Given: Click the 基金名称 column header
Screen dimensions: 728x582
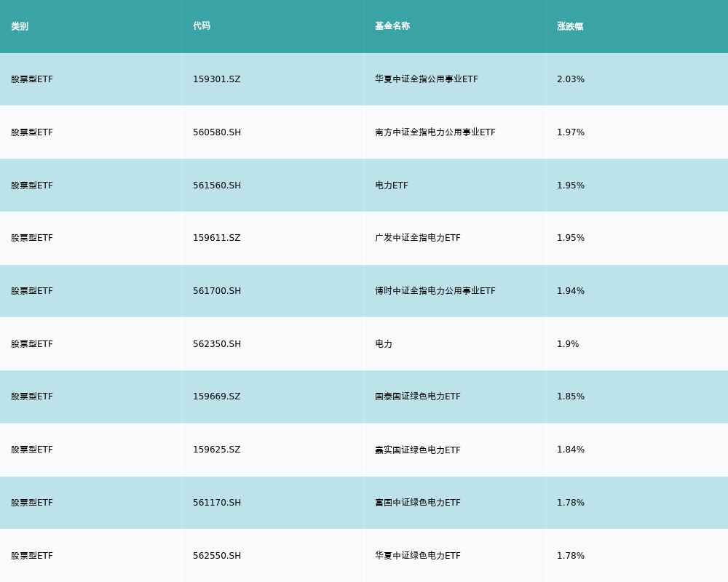Looking at the screenshot, I should [x=392, y=26].
